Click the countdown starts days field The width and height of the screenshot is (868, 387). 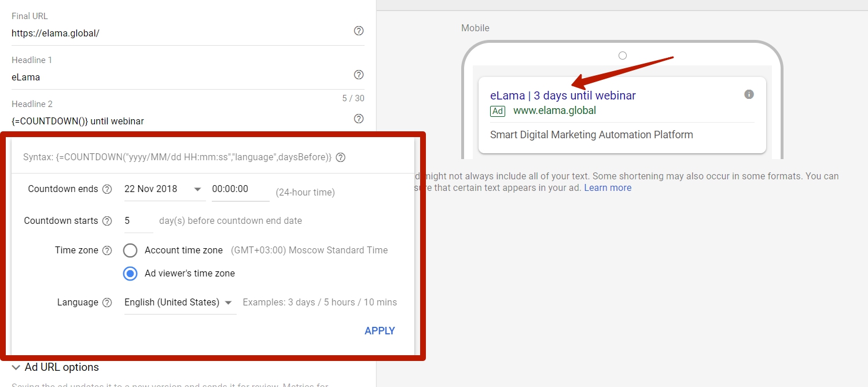point(138,221)
